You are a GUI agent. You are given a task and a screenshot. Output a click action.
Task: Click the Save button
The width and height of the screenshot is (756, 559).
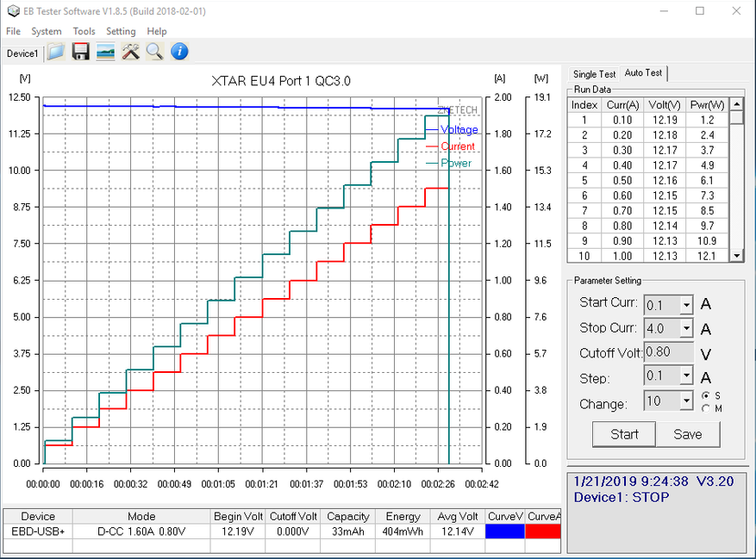coord(688,434)
